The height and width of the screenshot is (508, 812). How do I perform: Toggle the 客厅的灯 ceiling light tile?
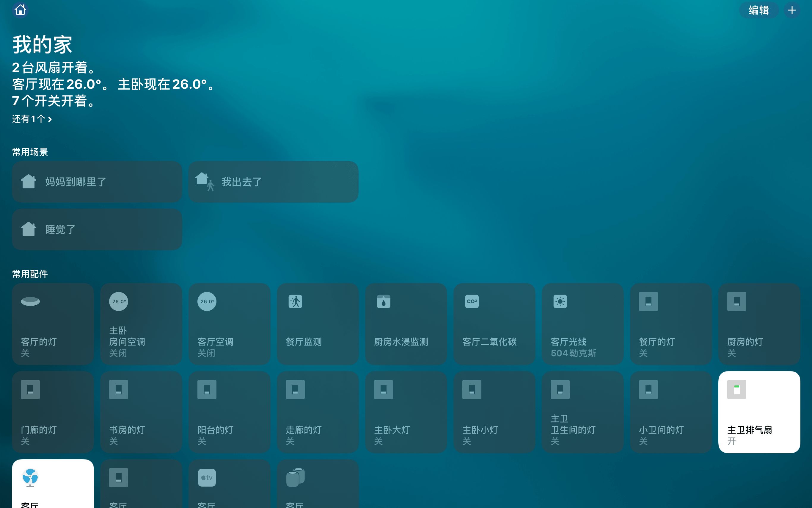pyautogui.click(x=53, y=324)
